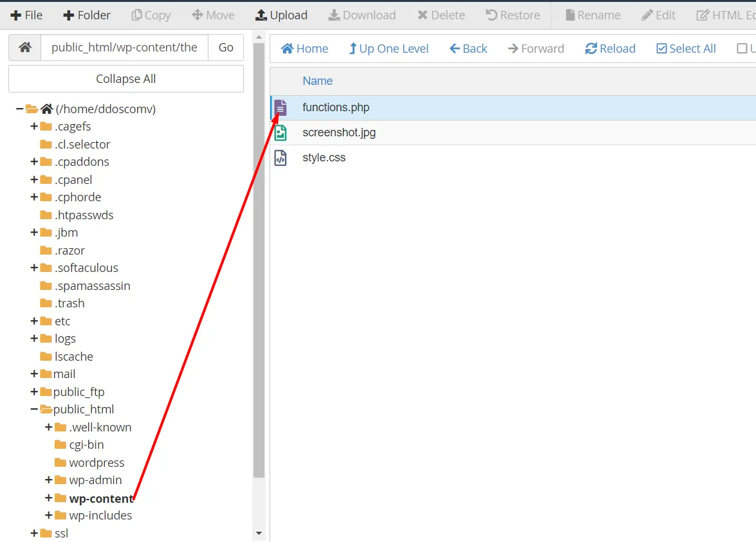
Task: Expand the logs folder
Action: (33, 339)
